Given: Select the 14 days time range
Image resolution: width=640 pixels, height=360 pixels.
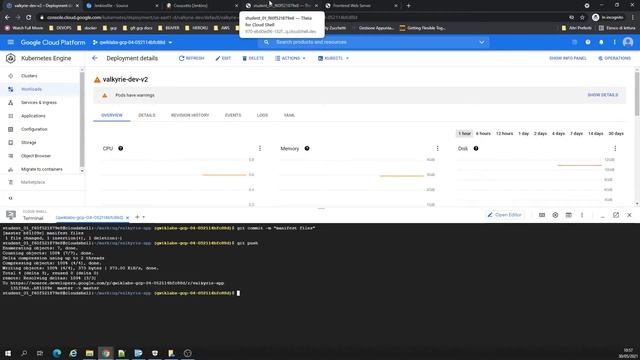Looking at the screenshot, I should [x=596, y=133].
